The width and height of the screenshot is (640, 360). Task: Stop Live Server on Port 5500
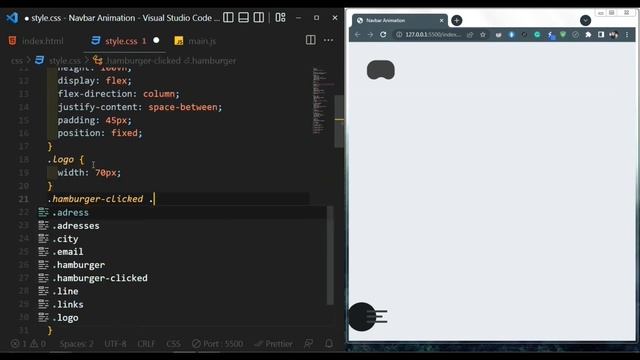(218, 344)
